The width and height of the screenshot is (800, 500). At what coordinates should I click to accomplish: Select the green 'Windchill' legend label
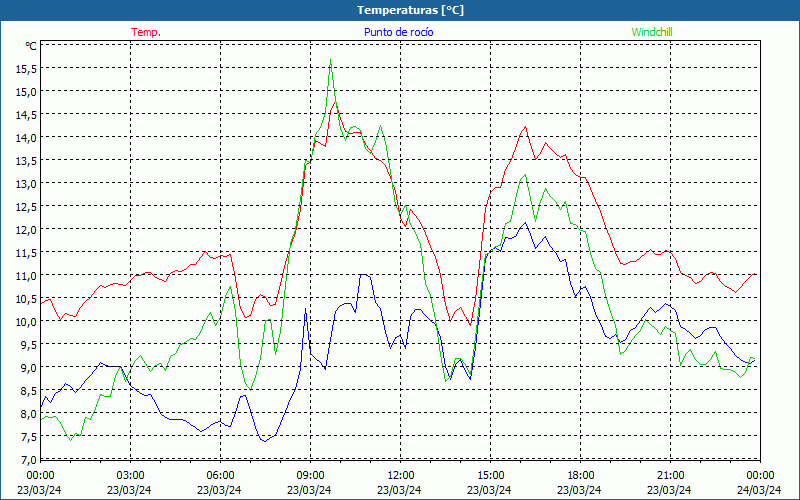click(x=652, y=32)
